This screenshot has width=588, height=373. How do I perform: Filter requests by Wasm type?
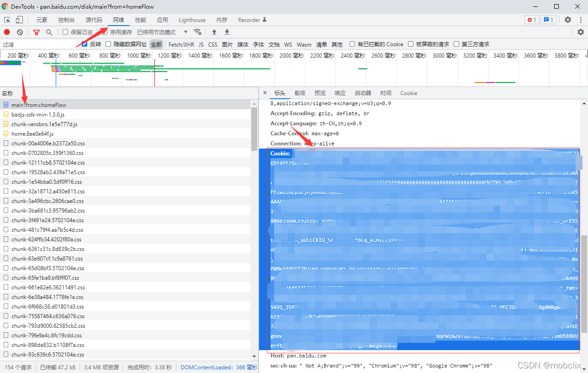[x=304, y=44]
